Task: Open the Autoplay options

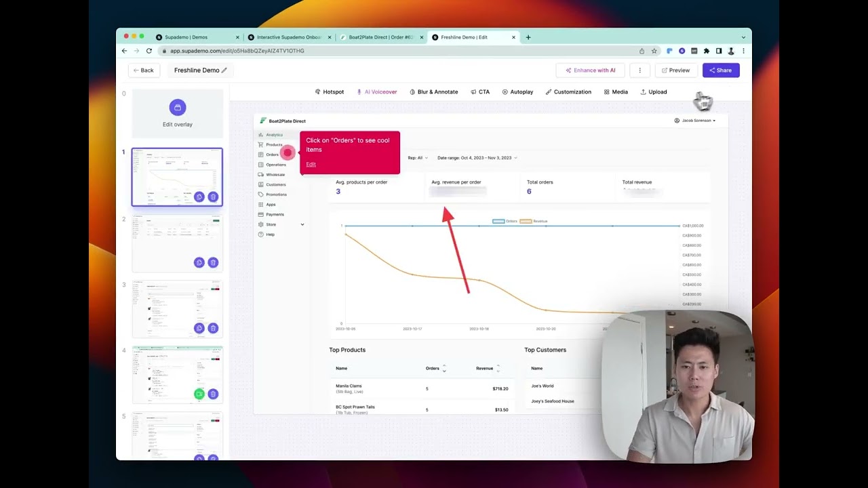Action: [517, 91]
